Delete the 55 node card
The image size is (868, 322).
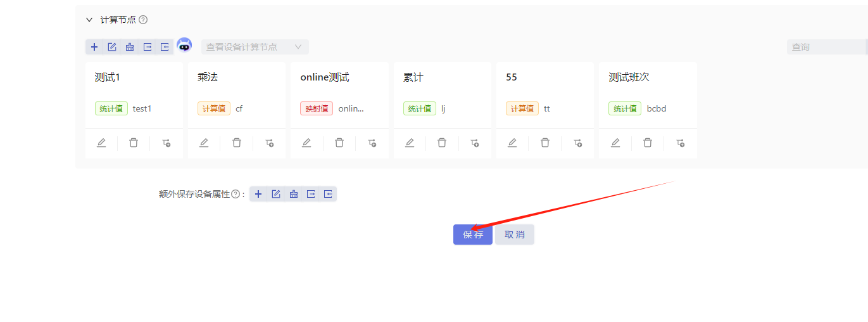coord(545,143)
